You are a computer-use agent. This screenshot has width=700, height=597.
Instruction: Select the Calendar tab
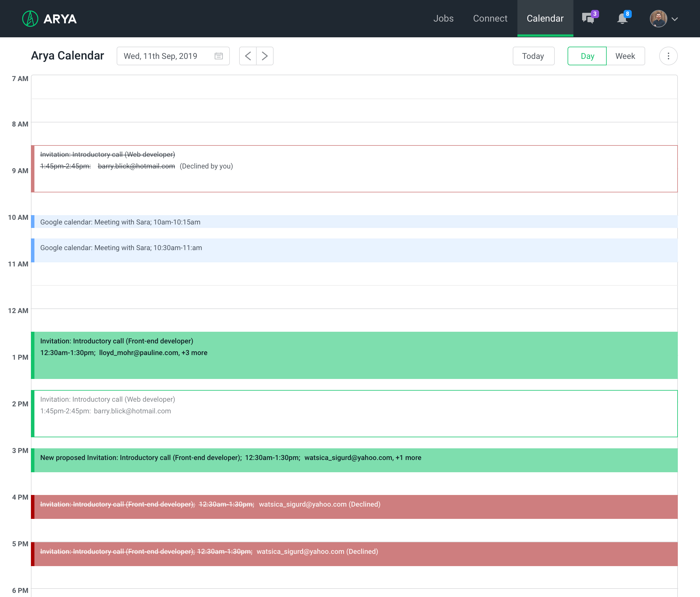point(545,19)
